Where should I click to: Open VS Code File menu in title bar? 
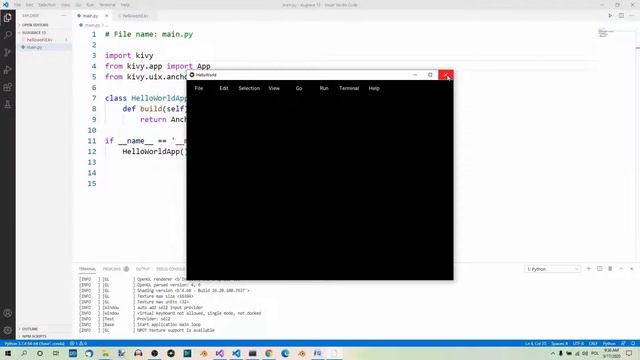coord(17,5)
